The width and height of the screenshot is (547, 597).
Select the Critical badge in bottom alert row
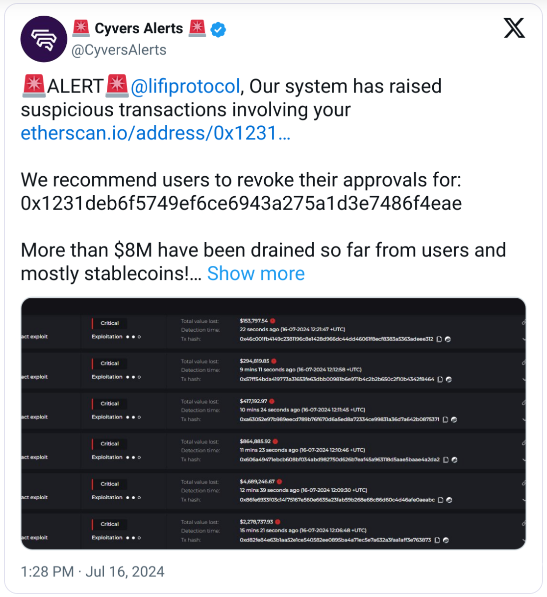110,524
